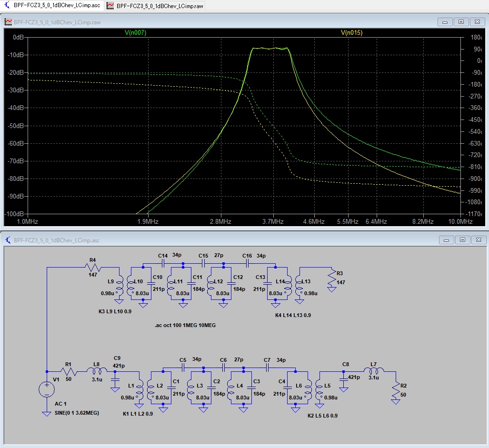Click the SINE(0 1 3.62MEG) source value text

coord(77,412)
